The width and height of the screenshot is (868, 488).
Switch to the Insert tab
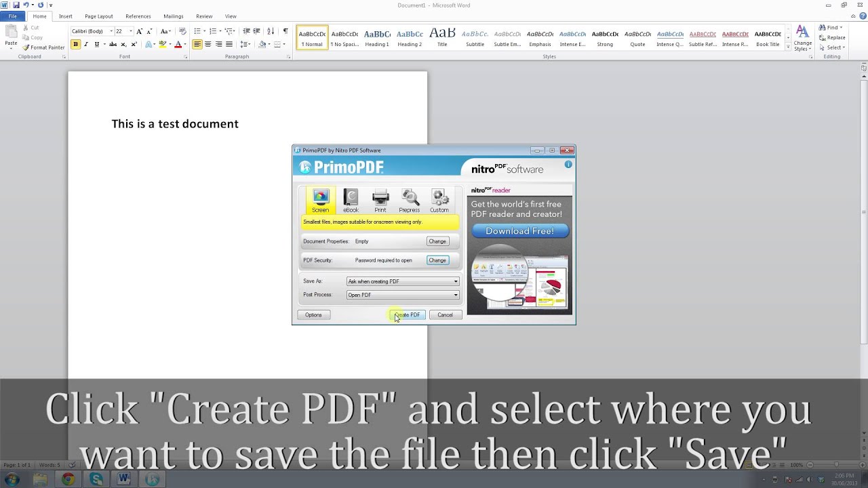coord(66,16)
